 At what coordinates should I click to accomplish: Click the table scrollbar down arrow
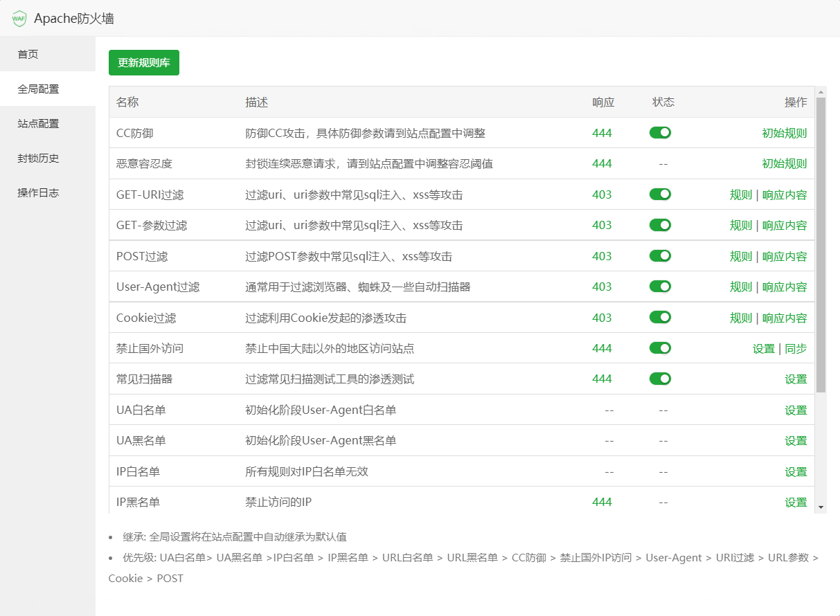pyautogui.click(x=821, y=508)
